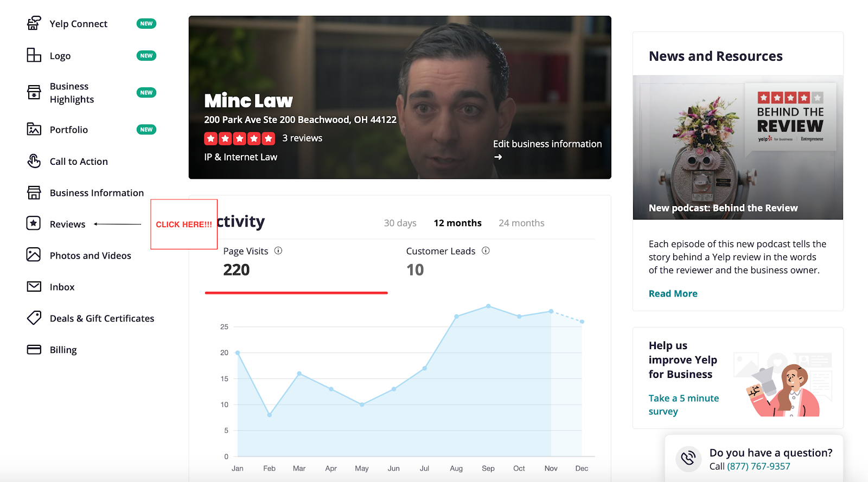Click the Portfolio image icon
The image size is (868, 482).
click(x=34, y=129)
